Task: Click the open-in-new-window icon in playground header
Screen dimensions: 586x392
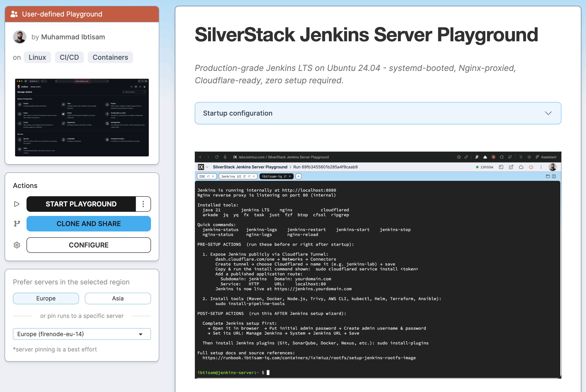Action: (x=511, y=167)
